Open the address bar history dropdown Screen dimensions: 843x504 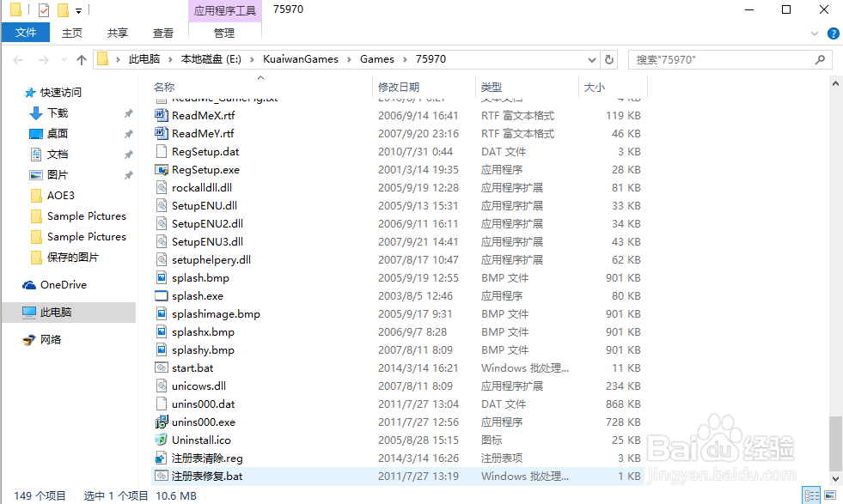pos(591,61)
